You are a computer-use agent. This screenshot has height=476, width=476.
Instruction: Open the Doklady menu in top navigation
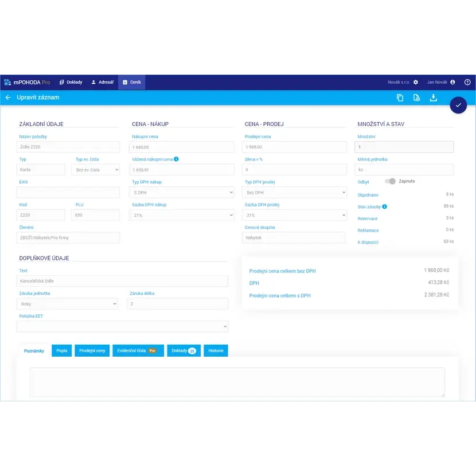coord(71,82)
